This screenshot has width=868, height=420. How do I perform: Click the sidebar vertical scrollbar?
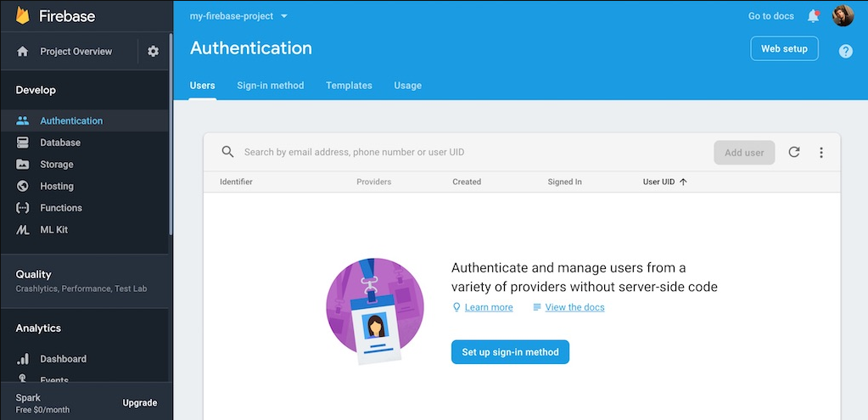coord(171,133)
